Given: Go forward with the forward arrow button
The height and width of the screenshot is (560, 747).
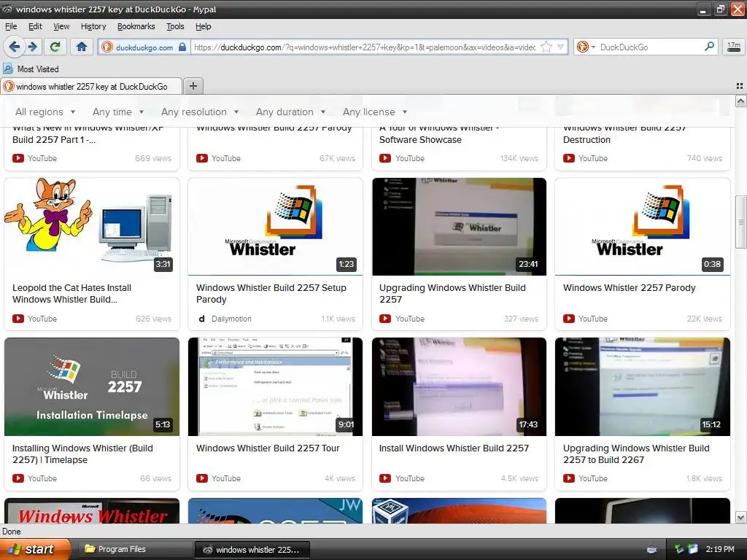Looking at the screenshot, I should pos(32,47).
